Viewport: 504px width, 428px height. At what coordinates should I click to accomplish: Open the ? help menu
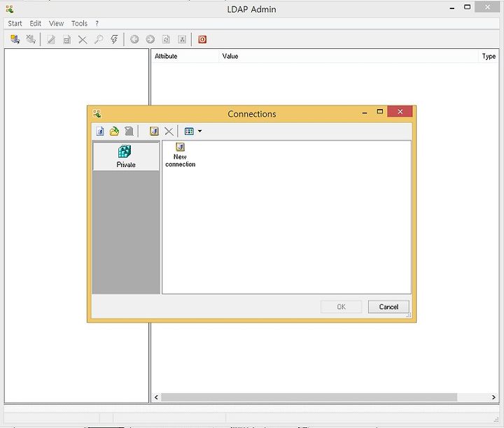tap(97, 24)
